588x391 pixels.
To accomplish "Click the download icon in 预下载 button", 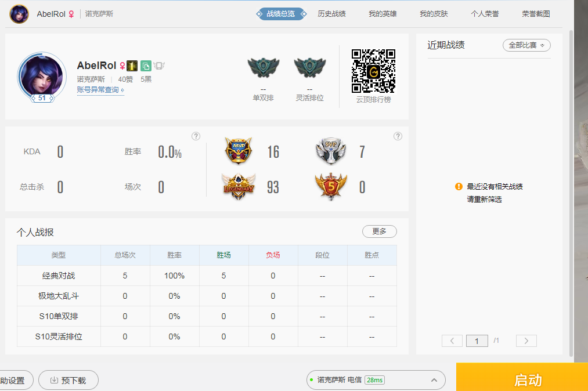I will point(54,380).
